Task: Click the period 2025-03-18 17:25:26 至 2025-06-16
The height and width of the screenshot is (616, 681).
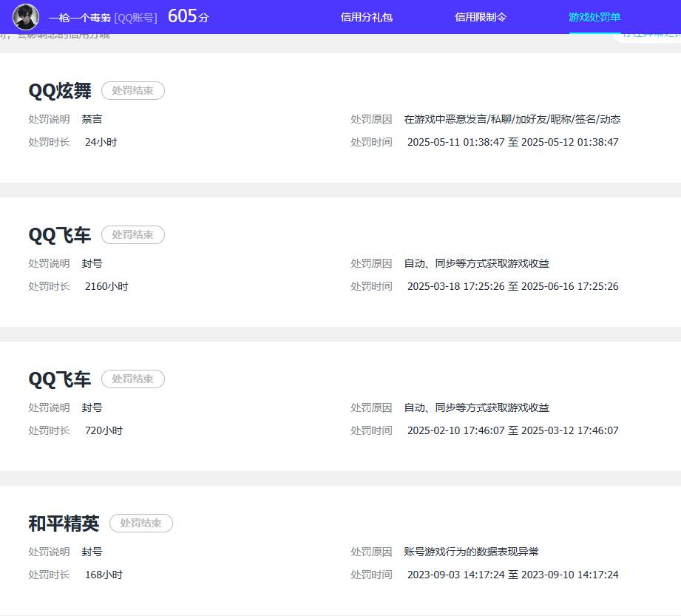Action: pyautogui.click(x=513, y=286)
